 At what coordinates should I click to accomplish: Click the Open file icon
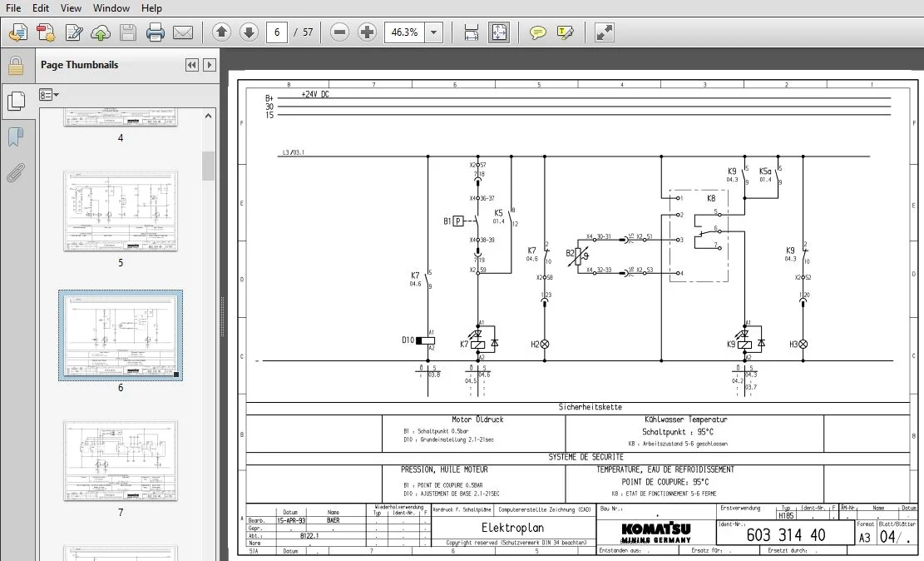coord(18,32)
